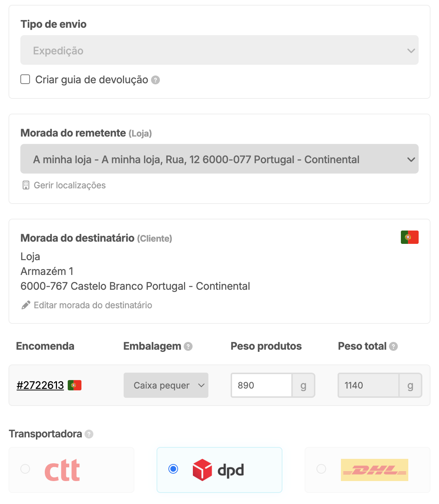
Task: Click the ctt carrier logo
Action: pyautogui.click(x=62, y=470)
